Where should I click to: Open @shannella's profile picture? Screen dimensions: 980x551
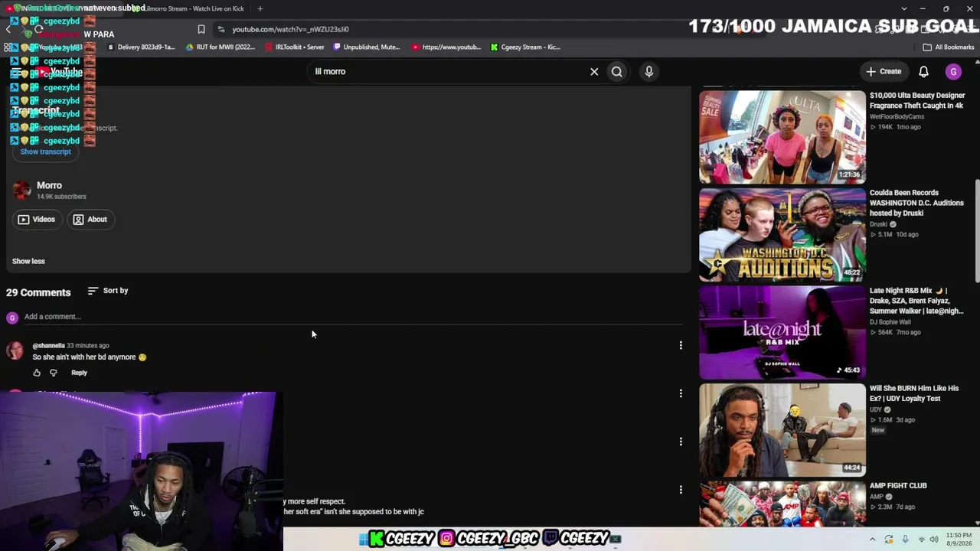coord(15,350)
